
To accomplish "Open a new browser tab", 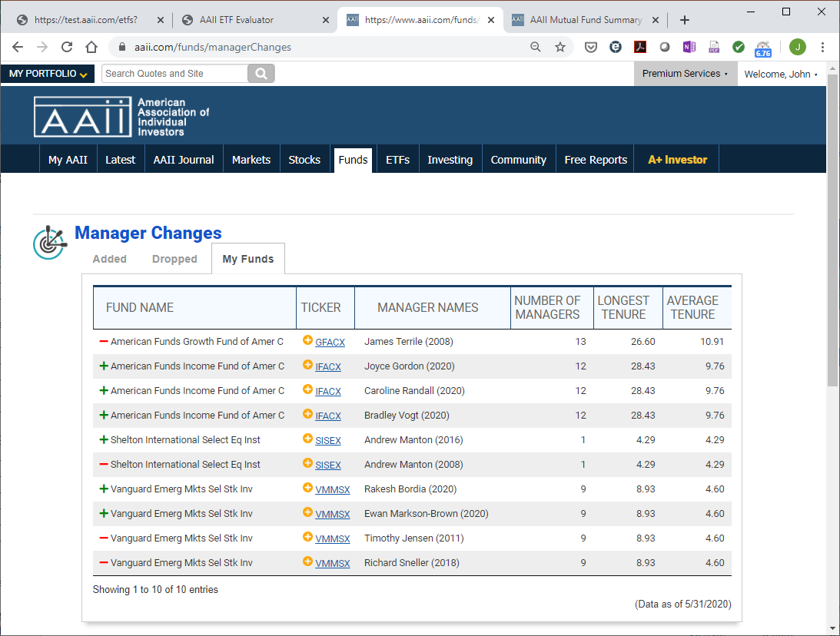I will [x=685, y=20].
